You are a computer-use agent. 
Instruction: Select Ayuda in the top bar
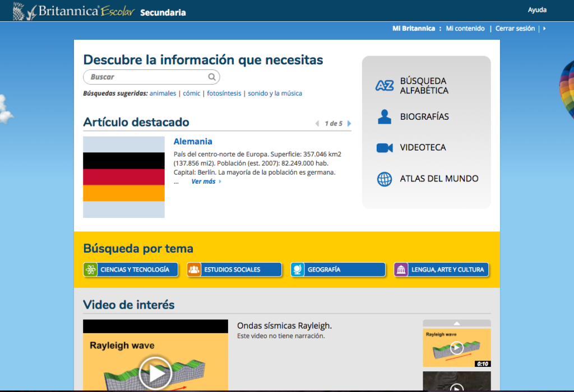pos(537,10)
